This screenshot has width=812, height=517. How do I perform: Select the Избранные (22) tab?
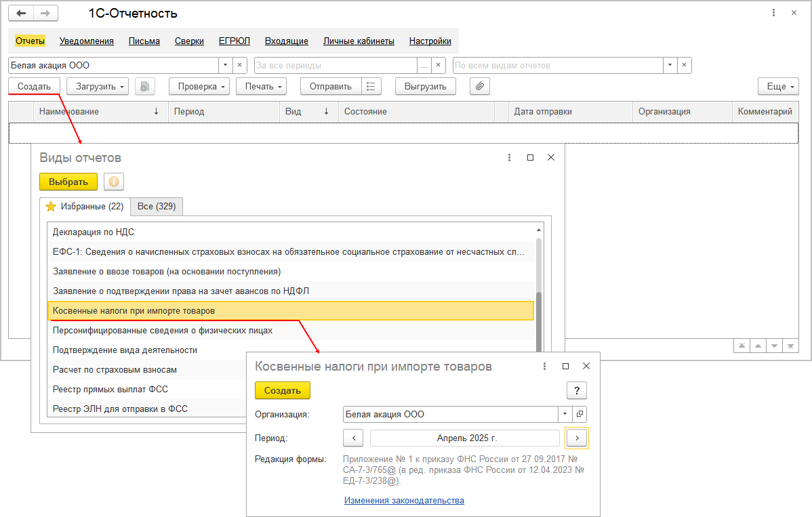coord(85,206)
